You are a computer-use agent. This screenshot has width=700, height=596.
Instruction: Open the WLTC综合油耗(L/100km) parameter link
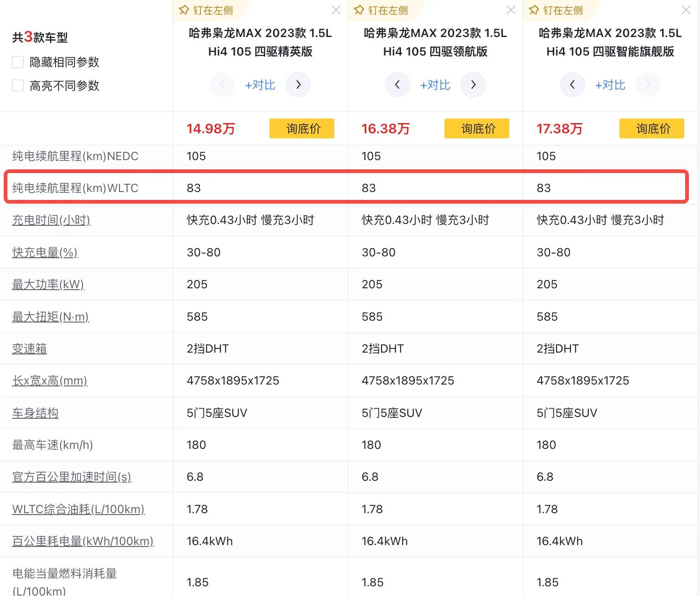[x=78, y=509]
